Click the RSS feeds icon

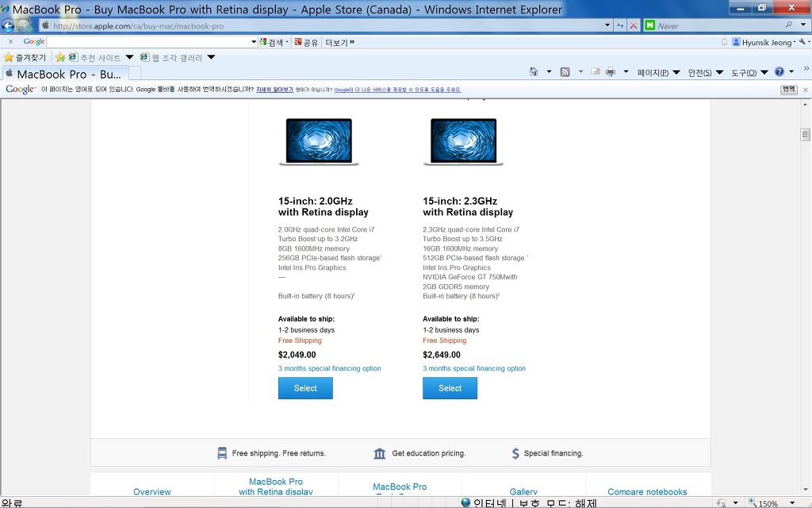pos(565,72)
